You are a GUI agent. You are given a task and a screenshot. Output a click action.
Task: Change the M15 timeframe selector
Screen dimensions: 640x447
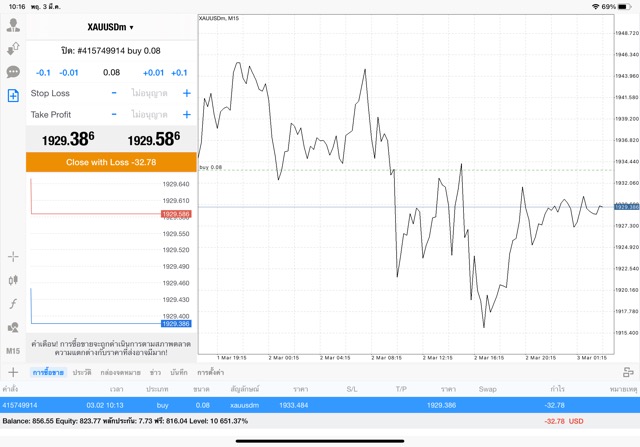point(13,351)
